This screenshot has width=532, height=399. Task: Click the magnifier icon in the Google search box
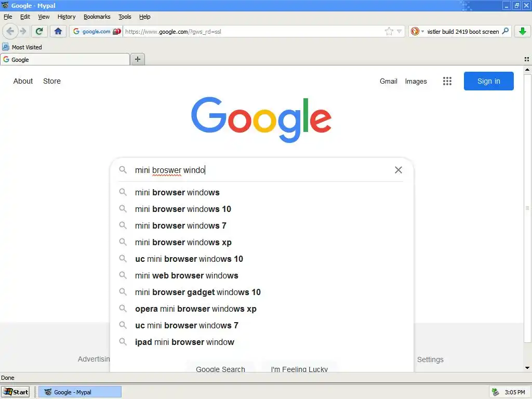123,170
